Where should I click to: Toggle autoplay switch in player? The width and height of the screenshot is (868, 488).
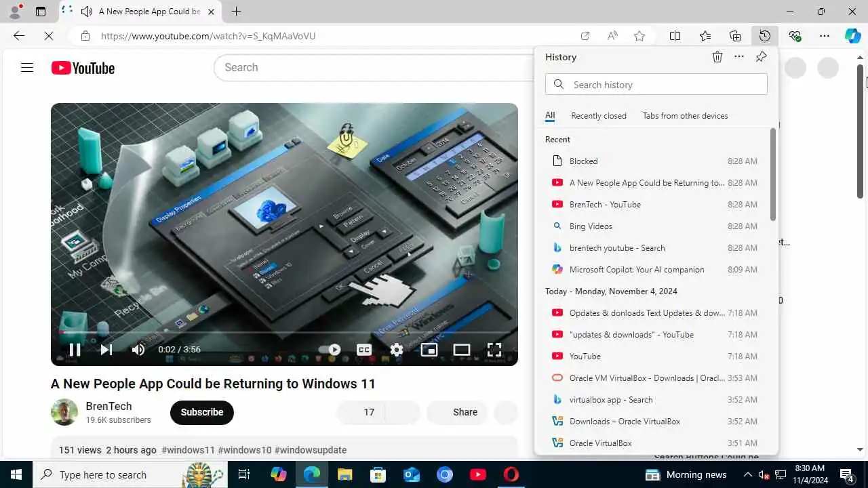pyautogui.click(x=330, y=350)
